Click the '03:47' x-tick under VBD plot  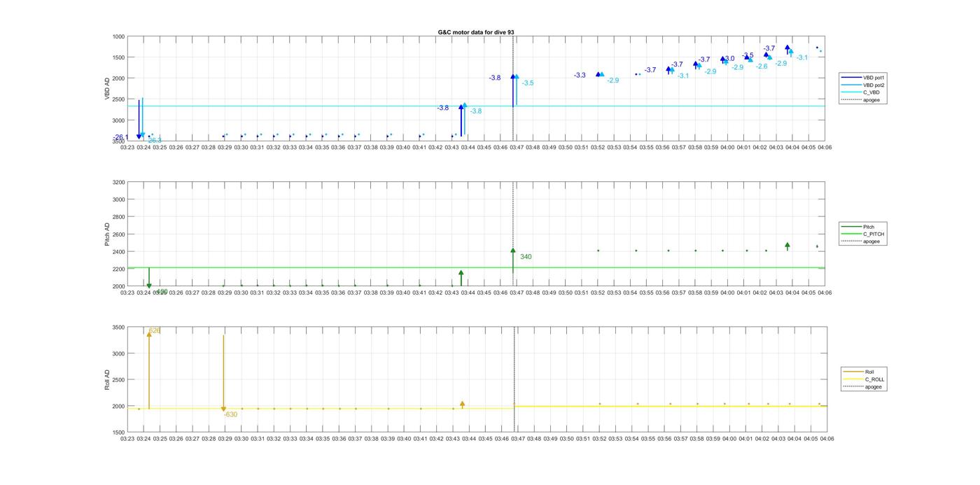(516, 148)
